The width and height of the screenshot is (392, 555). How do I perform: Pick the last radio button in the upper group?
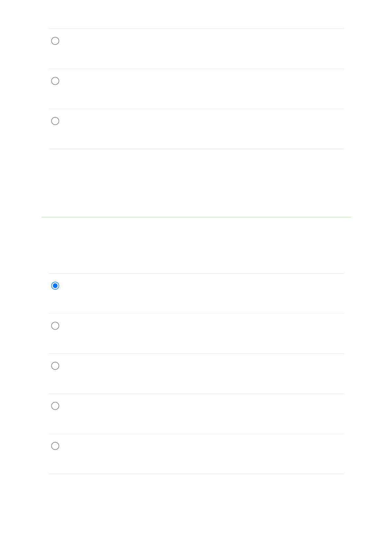55,121
